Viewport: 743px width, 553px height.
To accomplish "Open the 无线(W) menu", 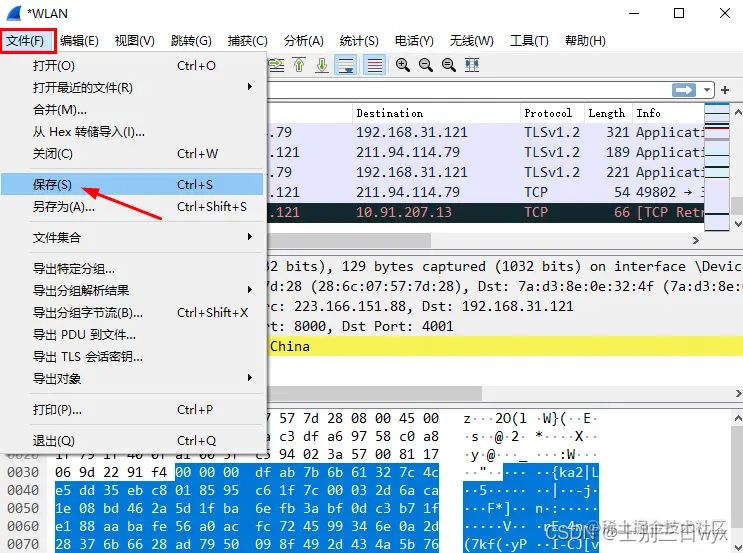I will pyautogui.click(x=471, y=41).
